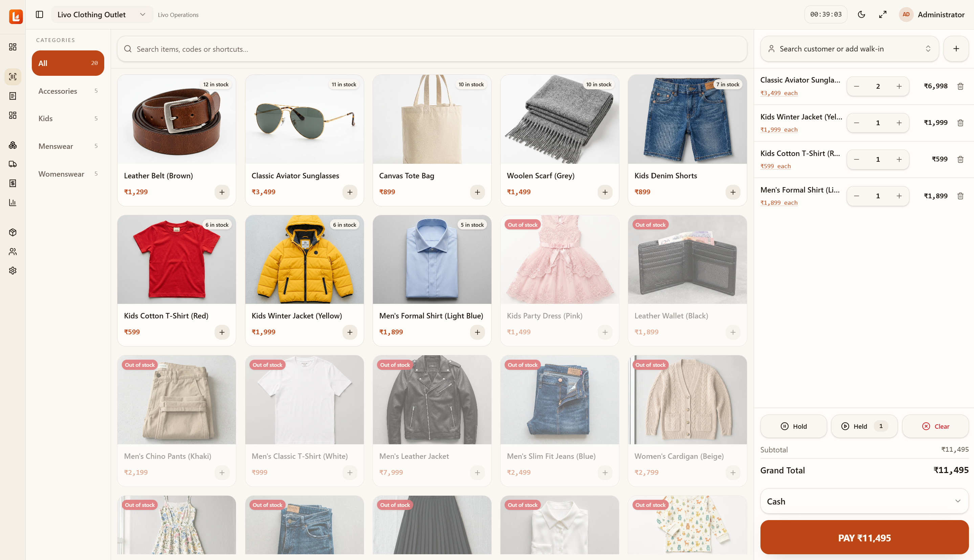The height and width of the screenshot is (560, 974).
Task: Click the Canvas Tote Bag product image
Action: click(431, 119)
